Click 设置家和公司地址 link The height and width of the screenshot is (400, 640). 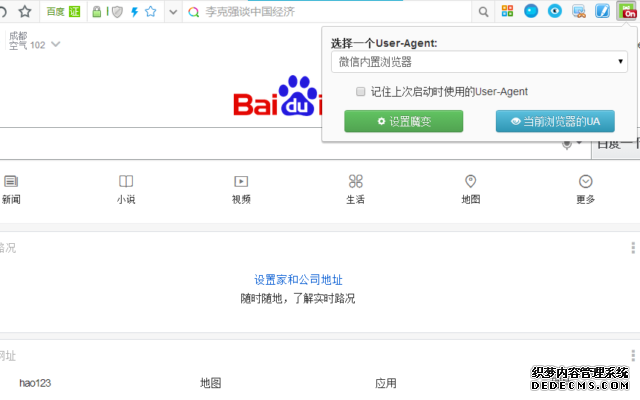(298, 280)
